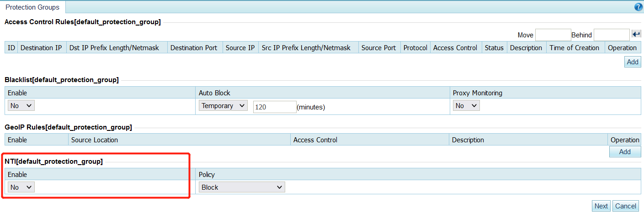Click the Destination IP column header

(x=41, y=48)
